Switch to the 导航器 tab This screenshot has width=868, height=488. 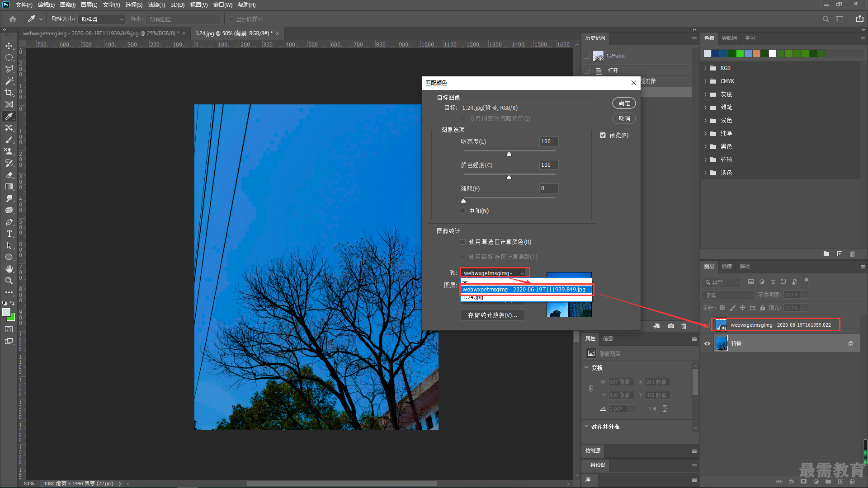(729, 38)
